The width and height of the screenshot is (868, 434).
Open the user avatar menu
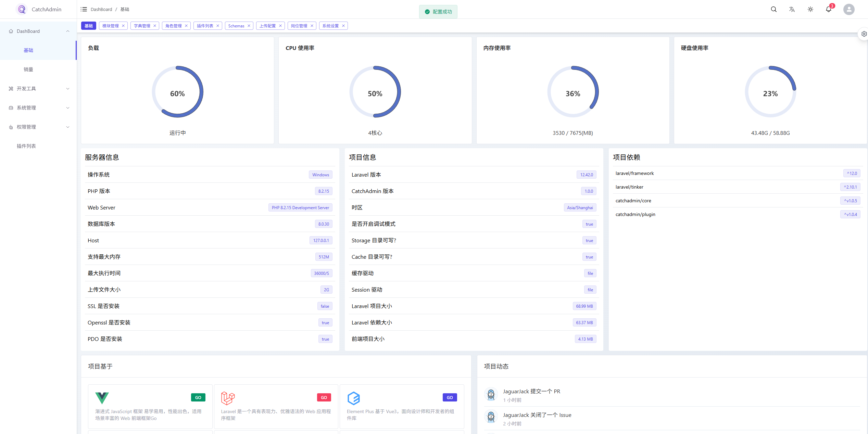click(848, 9)
